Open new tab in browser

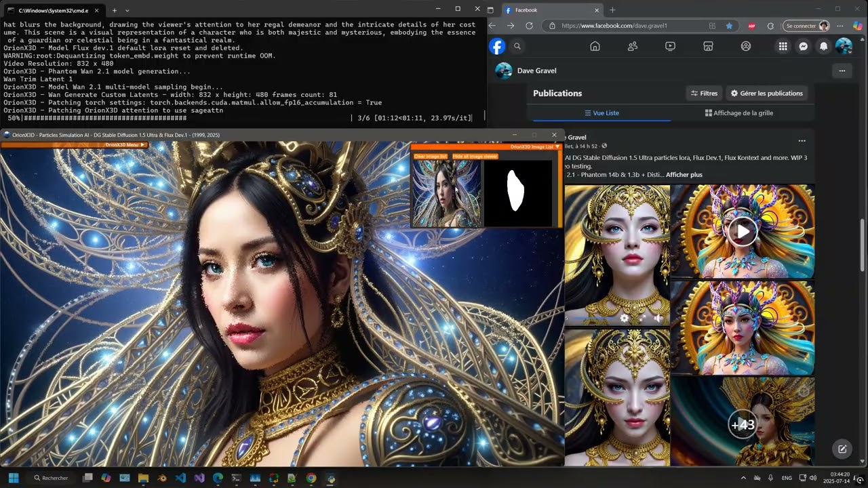[x=612, y=9]
